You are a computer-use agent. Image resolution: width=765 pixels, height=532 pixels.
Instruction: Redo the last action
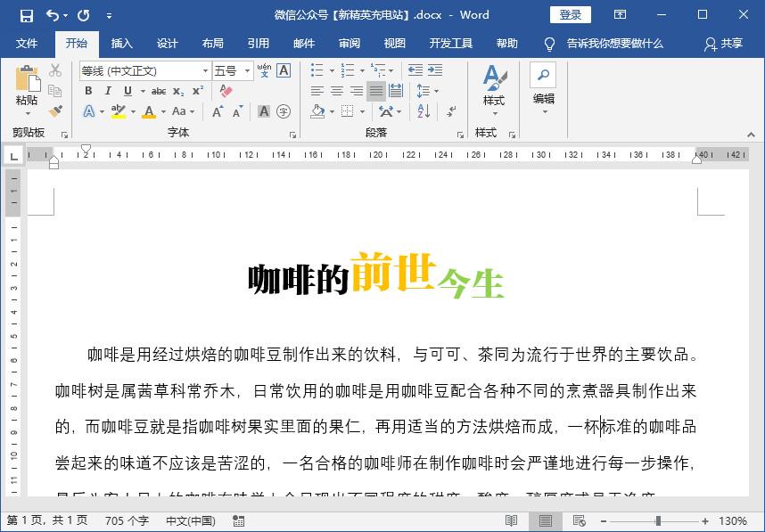(84, 16)
